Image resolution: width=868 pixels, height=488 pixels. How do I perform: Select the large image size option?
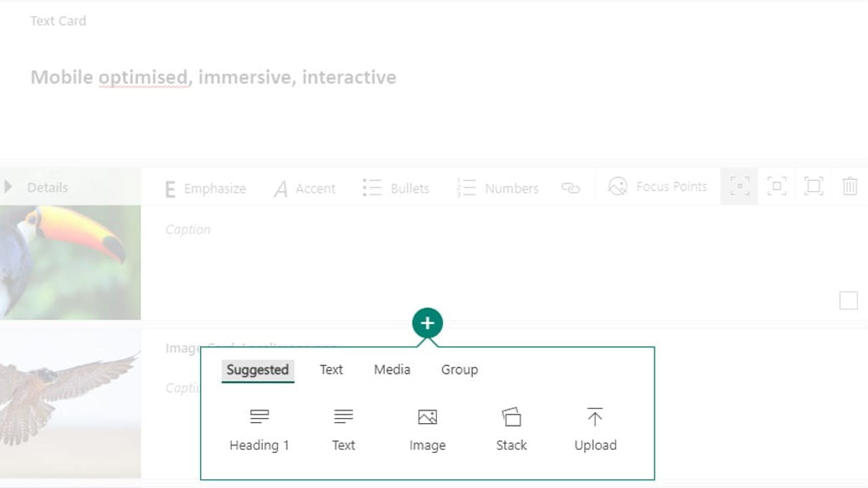click(813, 186)
